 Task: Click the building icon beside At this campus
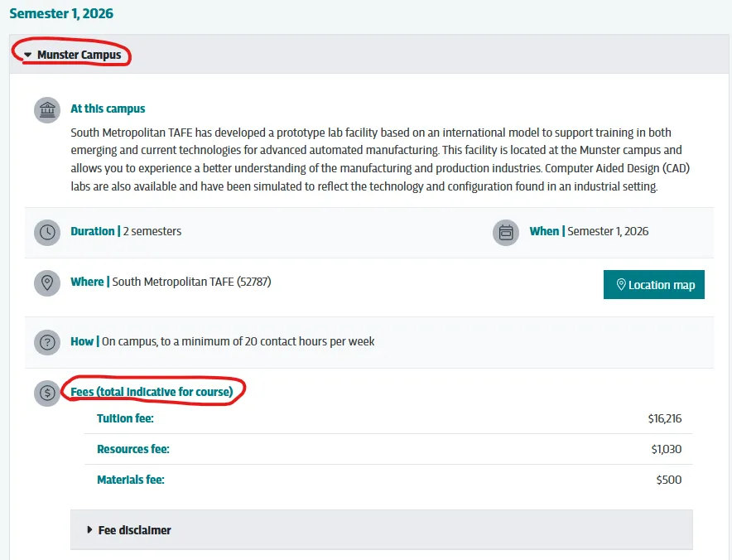[47, 110]
